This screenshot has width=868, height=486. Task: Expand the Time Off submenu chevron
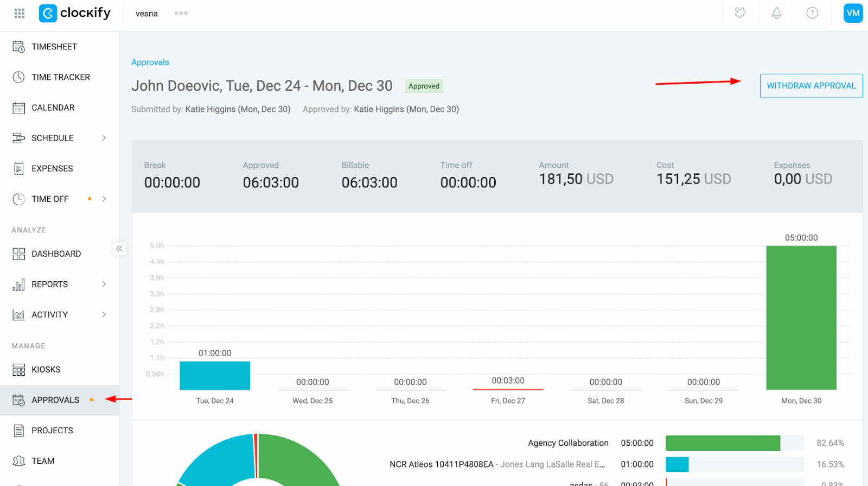click(x=104, y=199)
